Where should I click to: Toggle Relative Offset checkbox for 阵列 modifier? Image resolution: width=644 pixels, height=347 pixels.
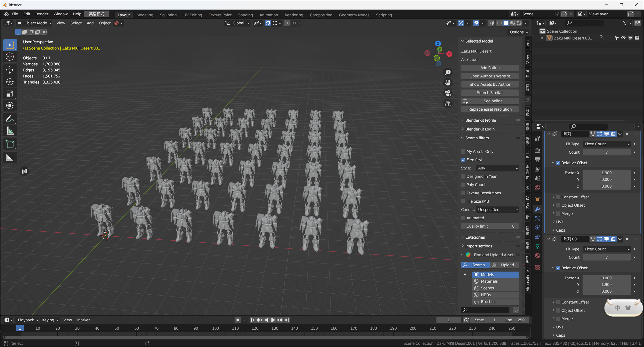click(558, 163)
